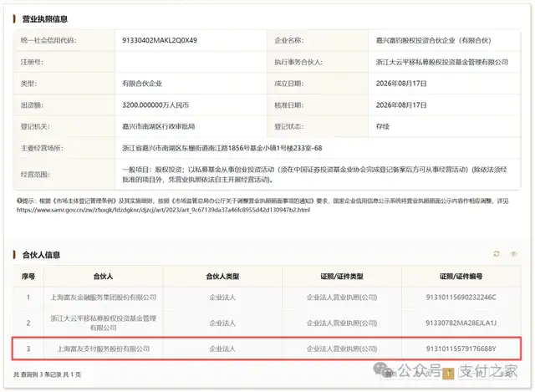This screenshot has width=535, height=392.
Task: Click the registration status 存续
Action: click(383, 126)
